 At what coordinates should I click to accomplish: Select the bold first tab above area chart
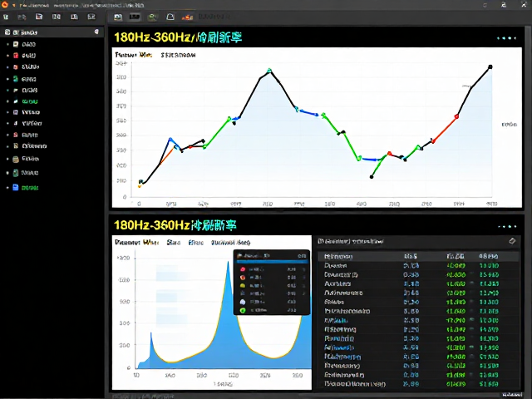[136, 242]
